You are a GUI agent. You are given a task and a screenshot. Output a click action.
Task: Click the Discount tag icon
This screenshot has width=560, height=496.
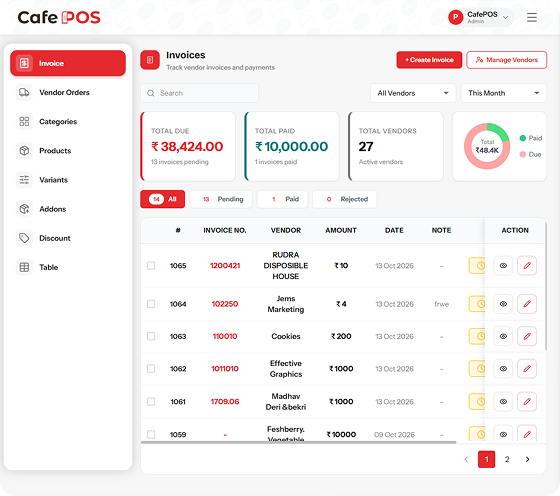[24, 238]
